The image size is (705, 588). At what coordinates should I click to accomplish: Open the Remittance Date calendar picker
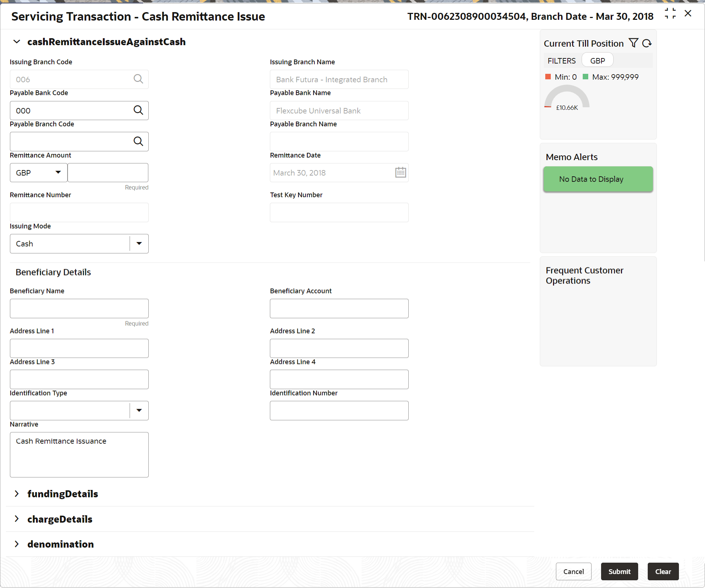pyautogui.click(x=400, y=172)
